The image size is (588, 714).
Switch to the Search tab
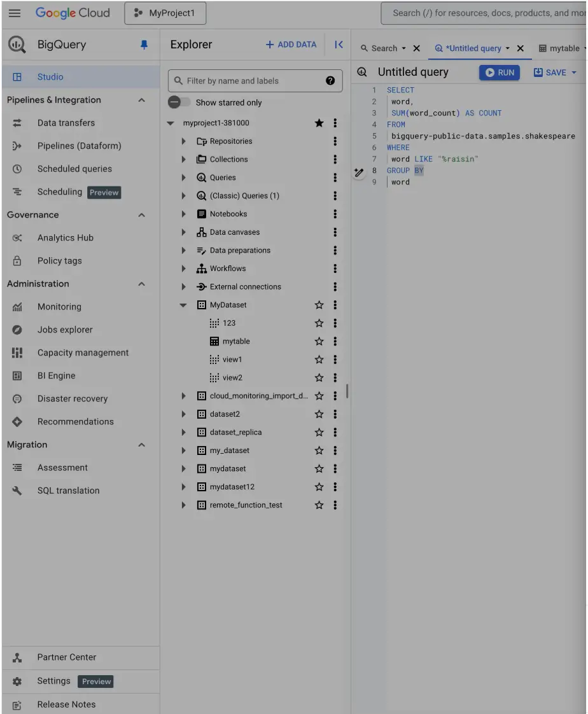coord(384,48)
